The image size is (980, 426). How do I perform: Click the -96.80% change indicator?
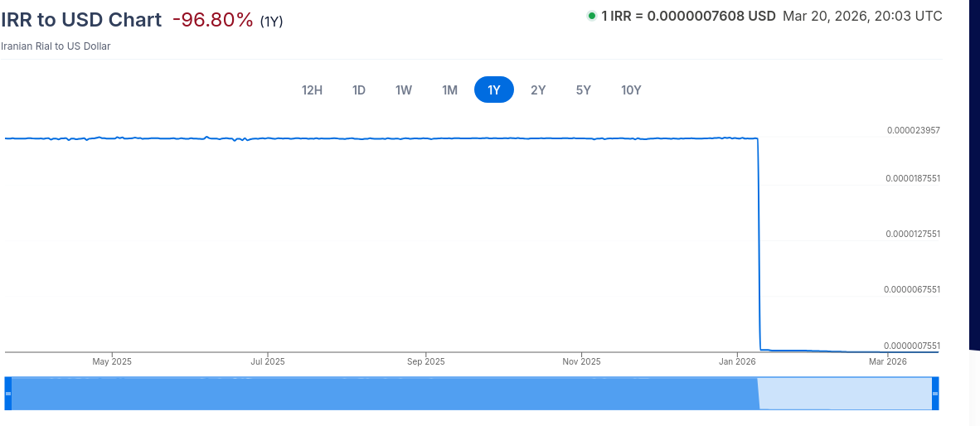coord(212,20)
